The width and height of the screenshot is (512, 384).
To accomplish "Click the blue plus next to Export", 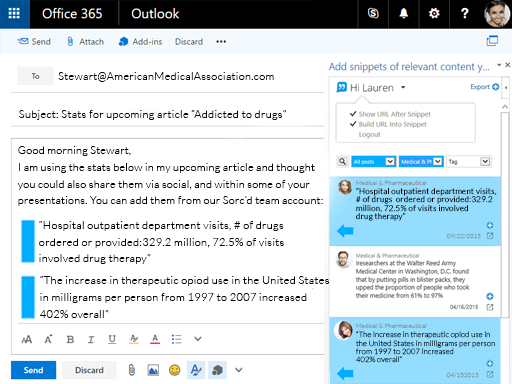I will (496, 87).
